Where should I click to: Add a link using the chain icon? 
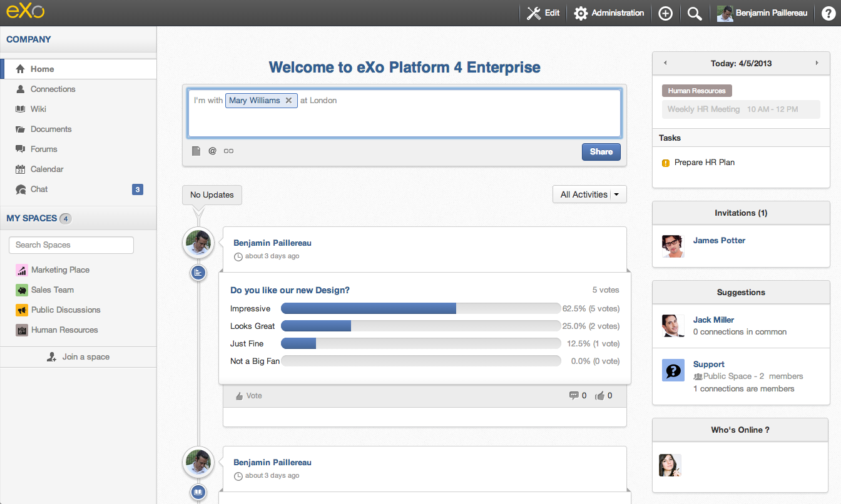coord(228,151)
